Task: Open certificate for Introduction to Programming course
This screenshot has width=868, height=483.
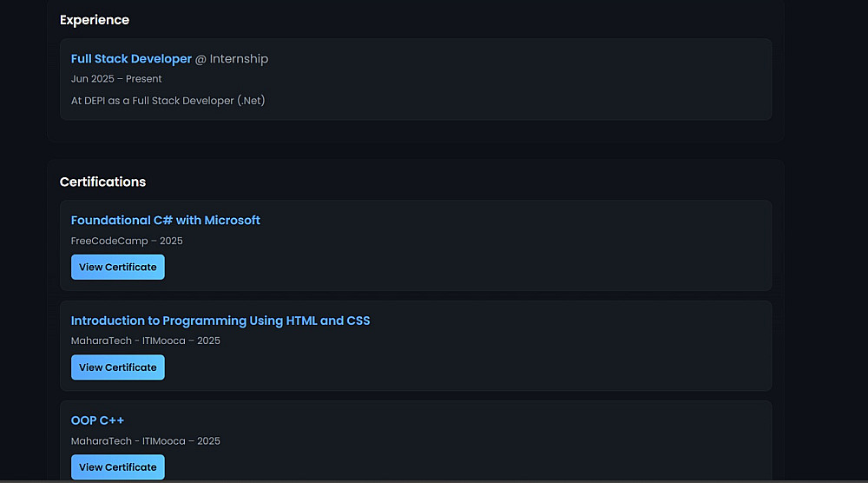Action: pos(117,367)
